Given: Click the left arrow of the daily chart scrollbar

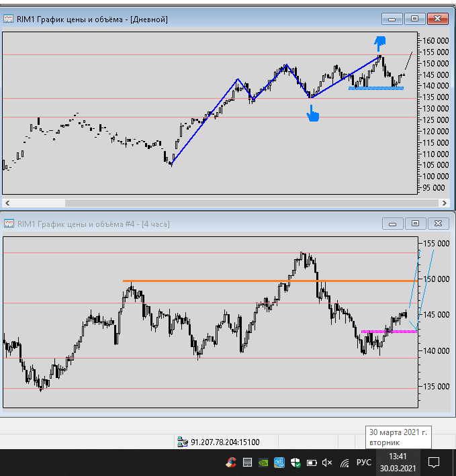Looking at the screenshot, I should click(7, 203).
